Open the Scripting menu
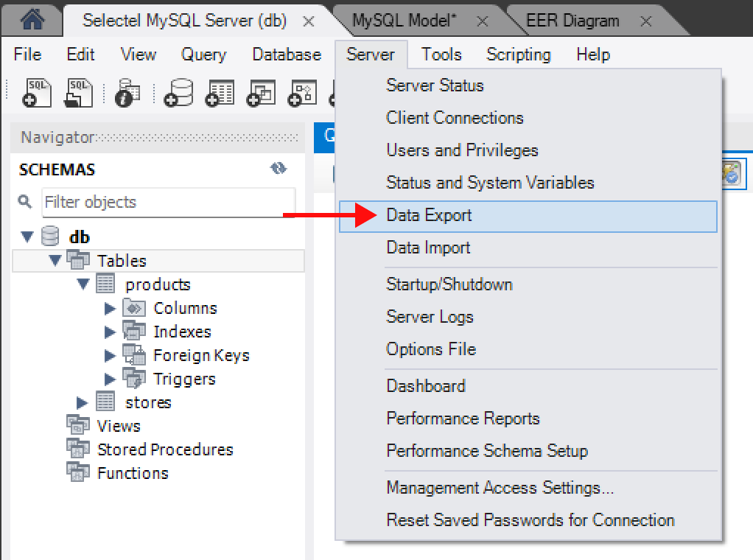753x560 pixels. pos(519,55)
